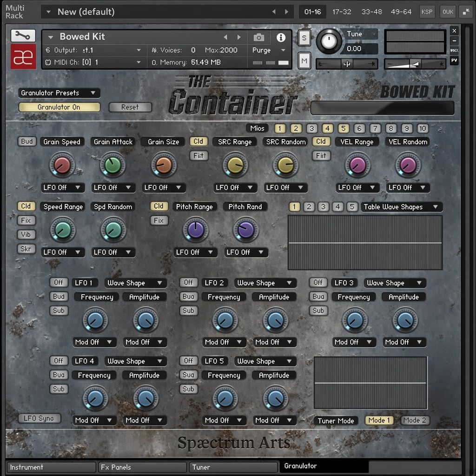Open the Purge dropdown menu

point(269,50)
